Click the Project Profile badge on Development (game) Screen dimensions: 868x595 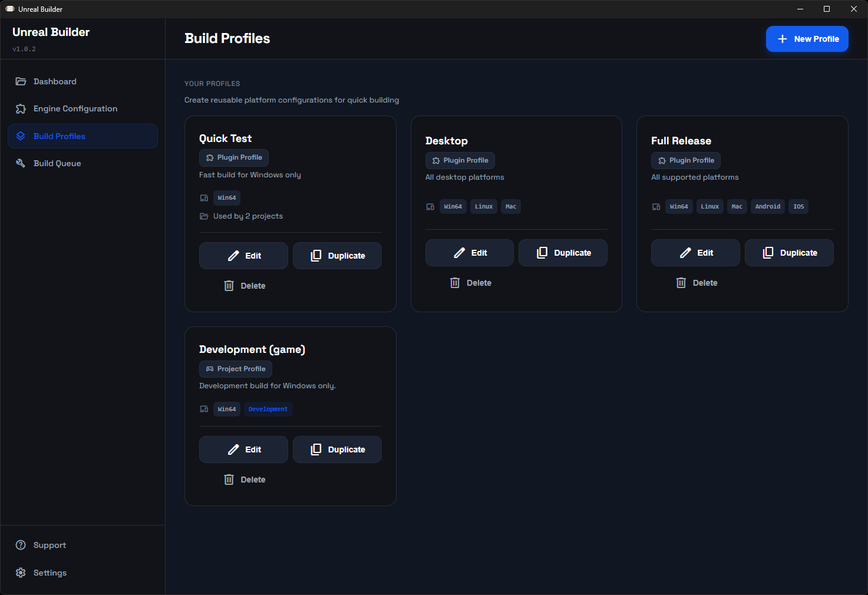[x=236, y=369]
